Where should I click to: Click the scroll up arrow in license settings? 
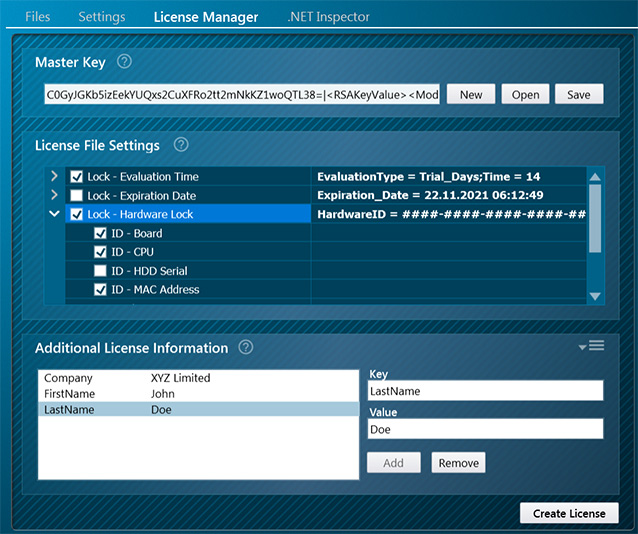595,177
